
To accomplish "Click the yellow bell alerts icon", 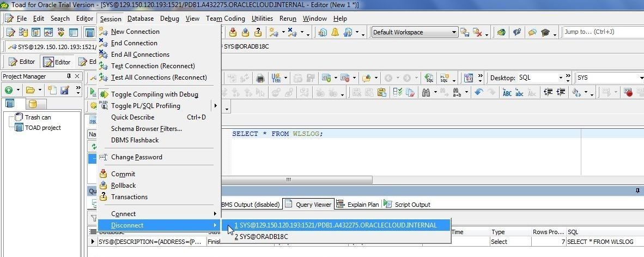I will [335, 32].
